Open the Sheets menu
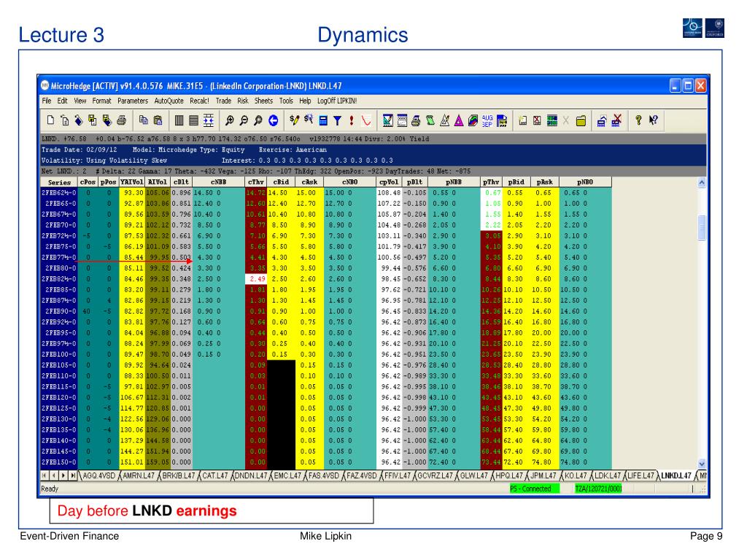The image size is (747, 560). pyautogui.click(x=263, y=101)
